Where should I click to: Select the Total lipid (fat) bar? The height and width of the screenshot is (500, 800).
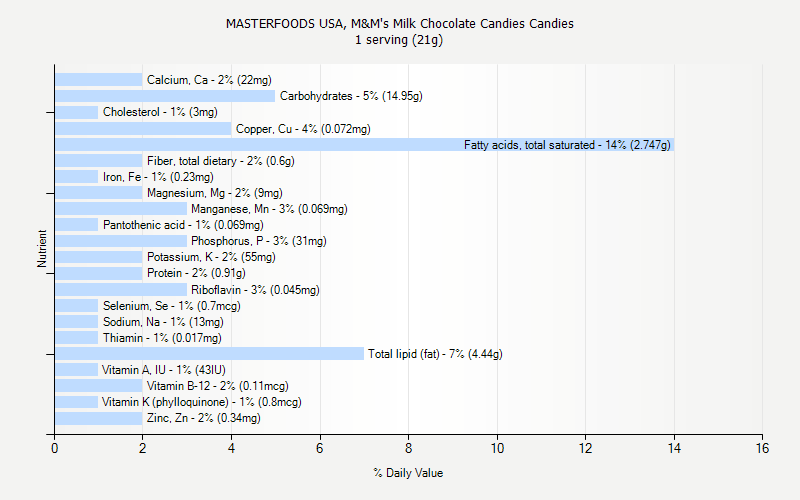click(x=209, y=354)
